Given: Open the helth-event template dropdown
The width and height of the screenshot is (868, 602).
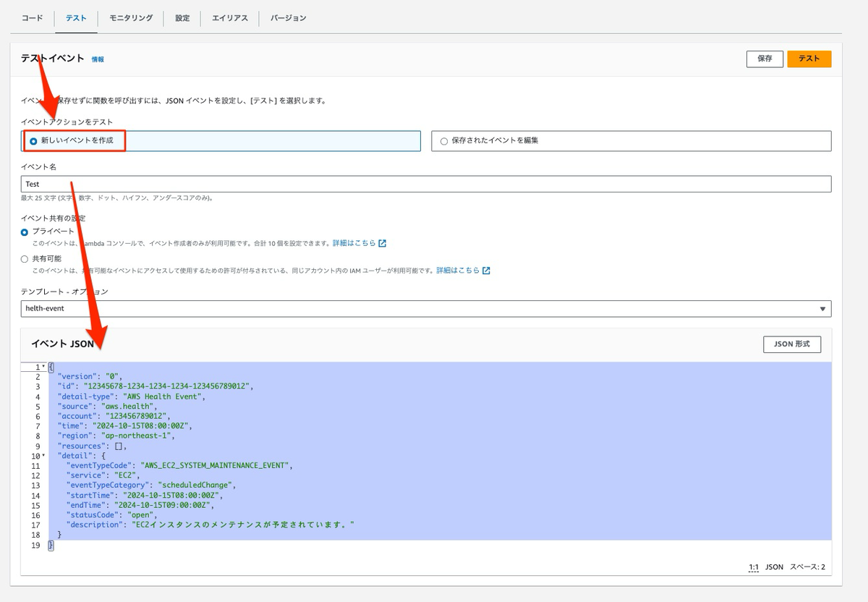Looking at the screenshot, I should coord(426,308).
